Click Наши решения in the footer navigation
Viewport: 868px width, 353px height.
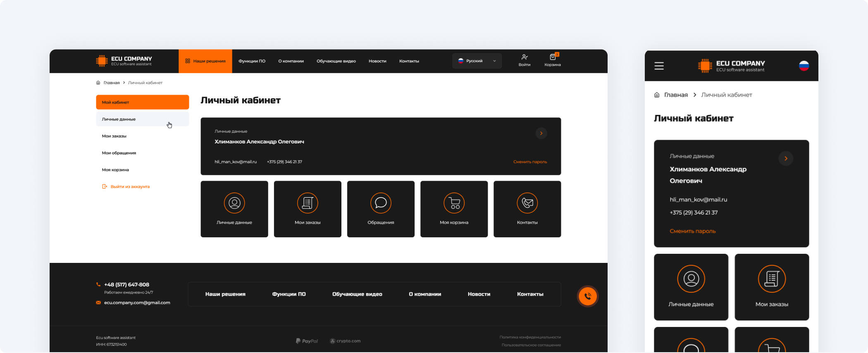(225, 294)
